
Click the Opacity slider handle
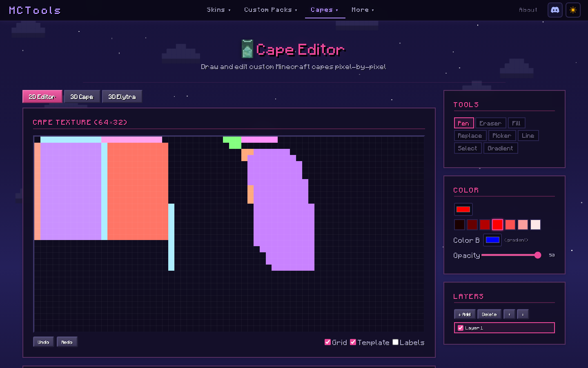point(538,255)
